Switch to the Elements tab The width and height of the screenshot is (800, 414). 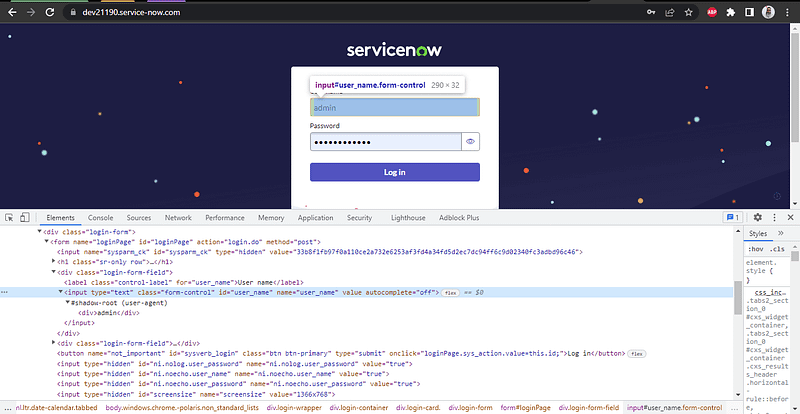point(61,217)
